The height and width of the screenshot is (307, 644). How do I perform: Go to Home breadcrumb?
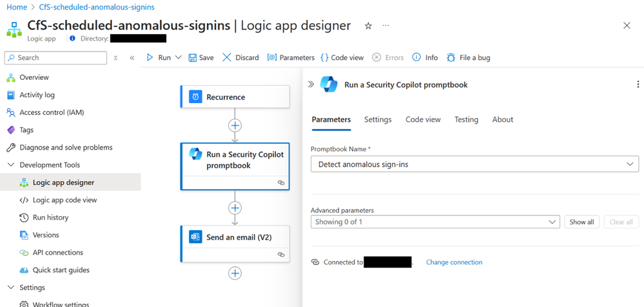tap(17, 7)
